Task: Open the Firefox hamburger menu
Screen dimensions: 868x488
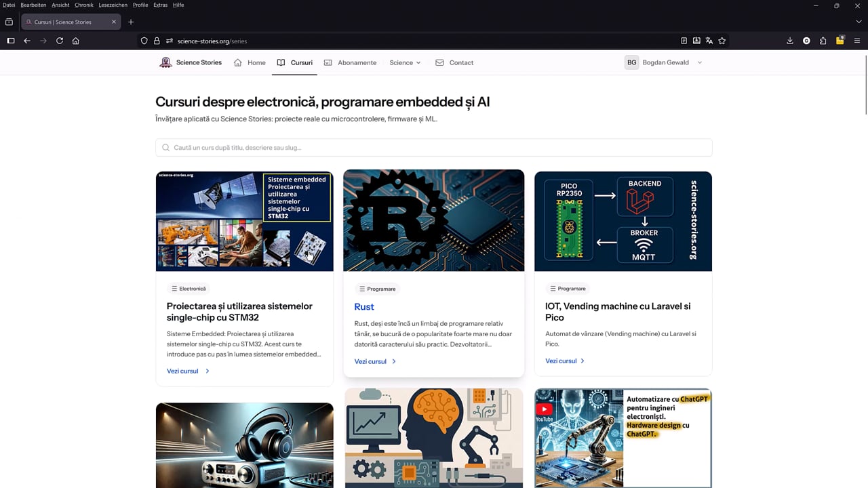Action: tap(857, 41)
